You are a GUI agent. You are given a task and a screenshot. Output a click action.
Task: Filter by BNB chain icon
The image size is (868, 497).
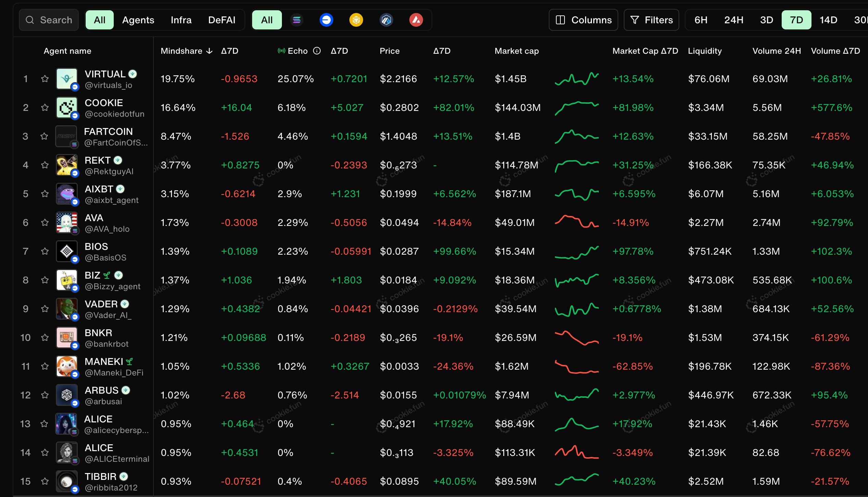click(356, 20)
